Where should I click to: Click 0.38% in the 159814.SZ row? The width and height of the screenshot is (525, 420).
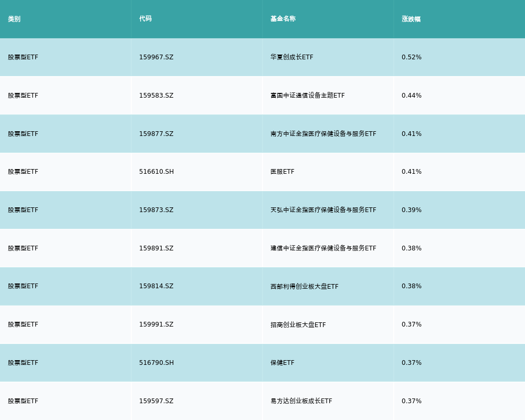coord(412,286)
